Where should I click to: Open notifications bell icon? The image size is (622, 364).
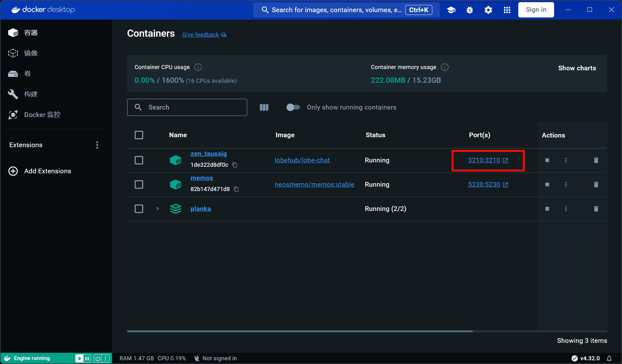[609, 358]
